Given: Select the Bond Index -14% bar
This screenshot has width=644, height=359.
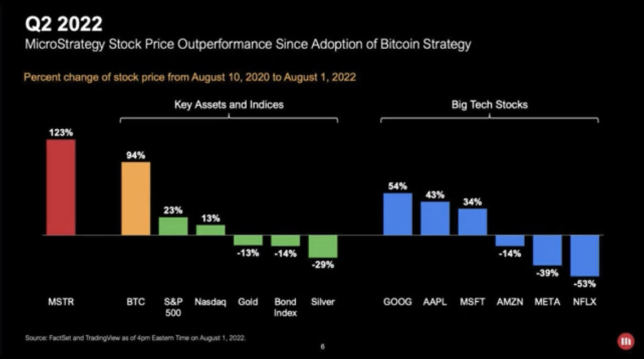Looking at the screenshot, I should point(286,241).
